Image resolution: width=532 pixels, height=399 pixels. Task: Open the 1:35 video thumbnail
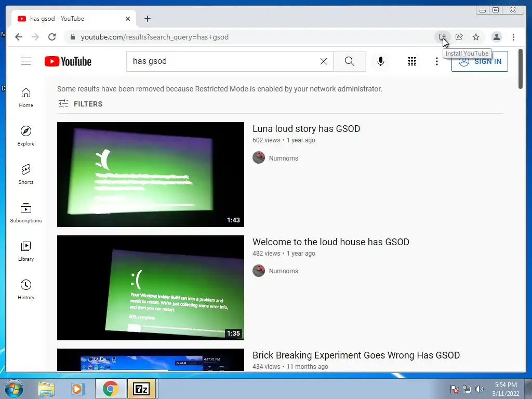click(x=150, y=288)
